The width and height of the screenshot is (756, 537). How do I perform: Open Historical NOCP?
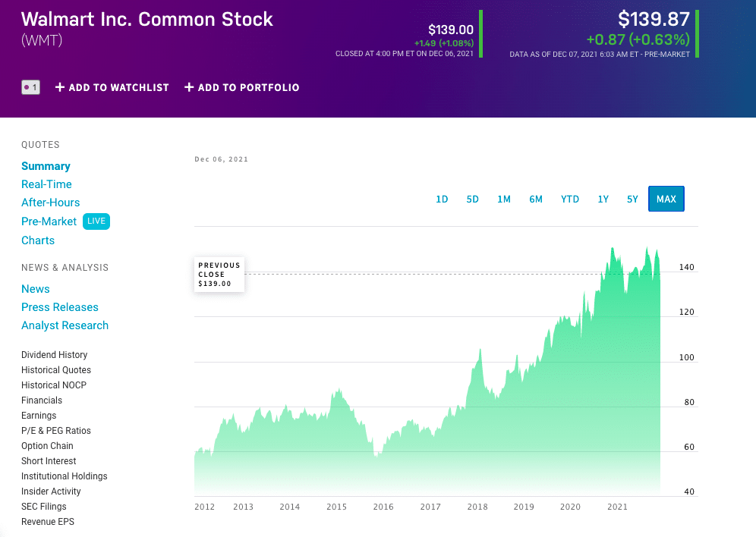pos(54,385)
